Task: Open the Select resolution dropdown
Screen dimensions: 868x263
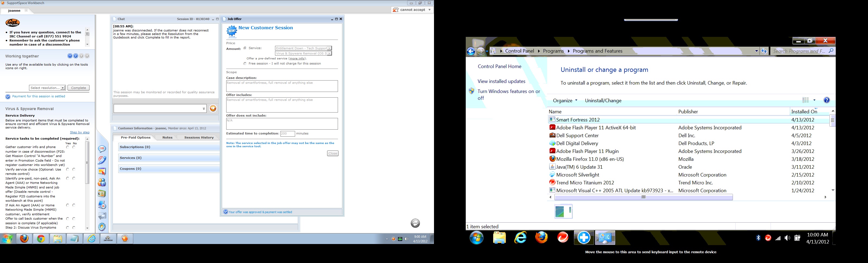Action: [47, 88]
